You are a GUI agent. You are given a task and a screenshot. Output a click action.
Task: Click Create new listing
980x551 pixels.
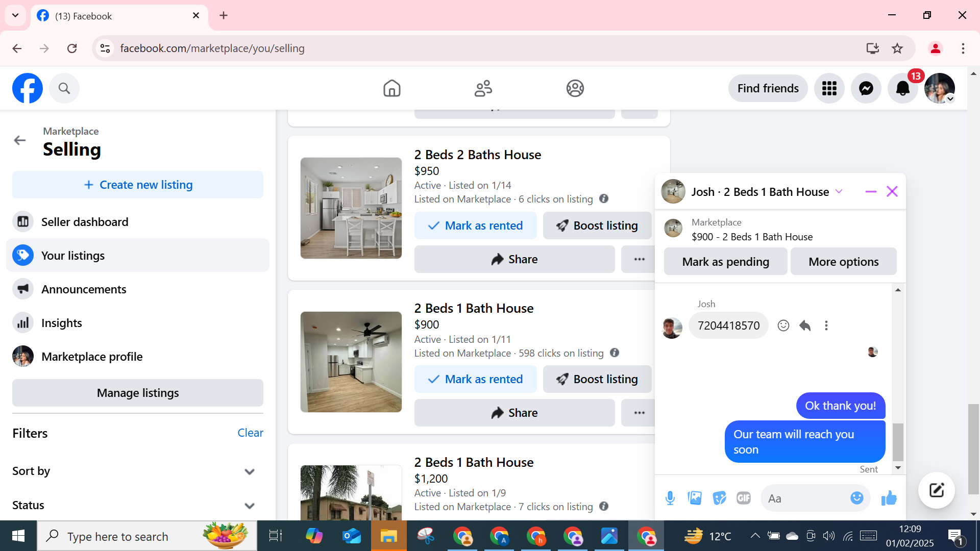point(138,185)
